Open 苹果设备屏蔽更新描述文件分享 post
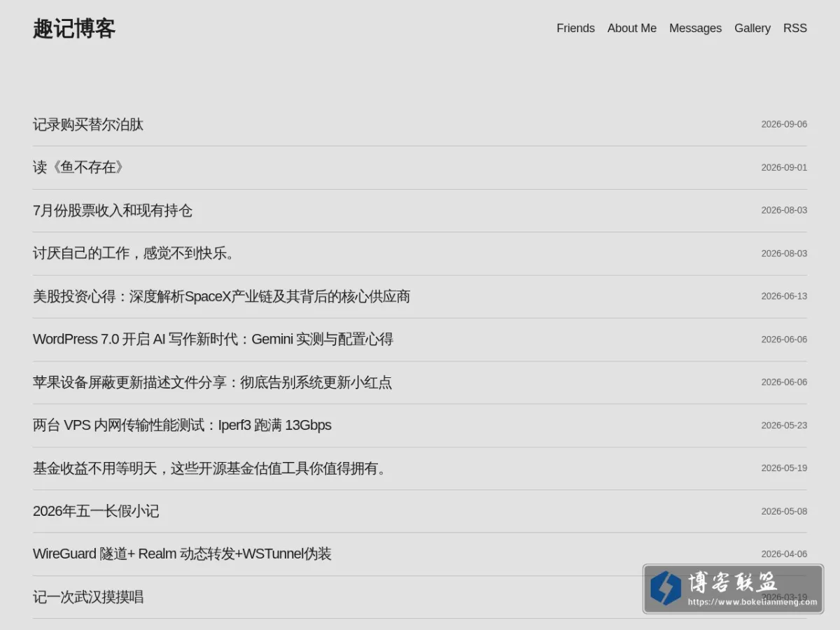Screen dimensions: 840x630 click(212, 382)
